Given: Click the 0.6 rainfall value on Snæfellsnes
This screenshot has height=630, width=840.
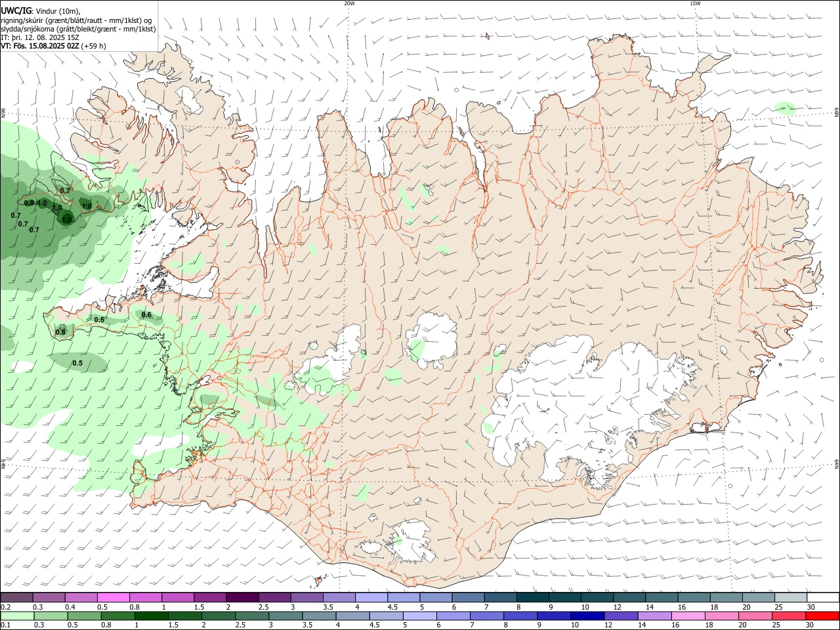Looking at the screenshot, I should coord(146,314).
